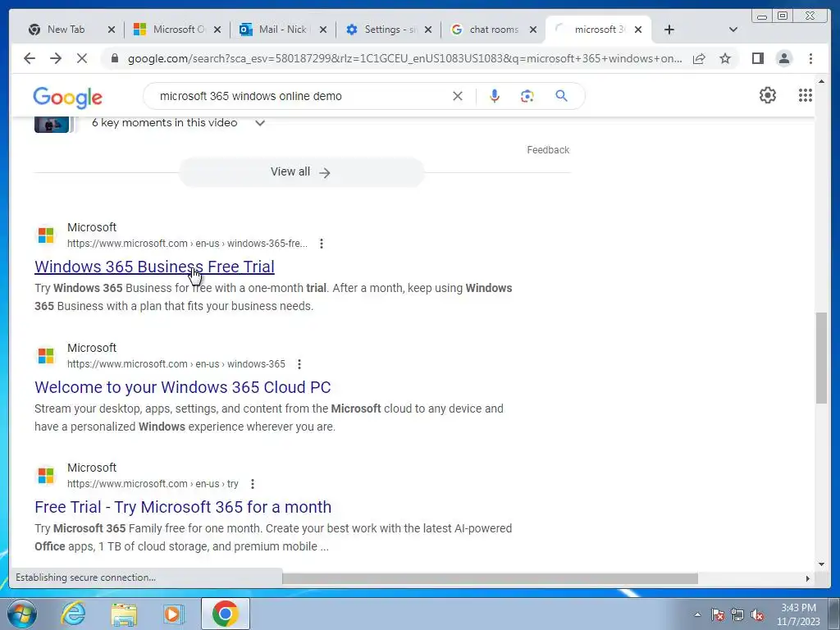
Task: Edit the Google search query field
Action: pos(300,96)
